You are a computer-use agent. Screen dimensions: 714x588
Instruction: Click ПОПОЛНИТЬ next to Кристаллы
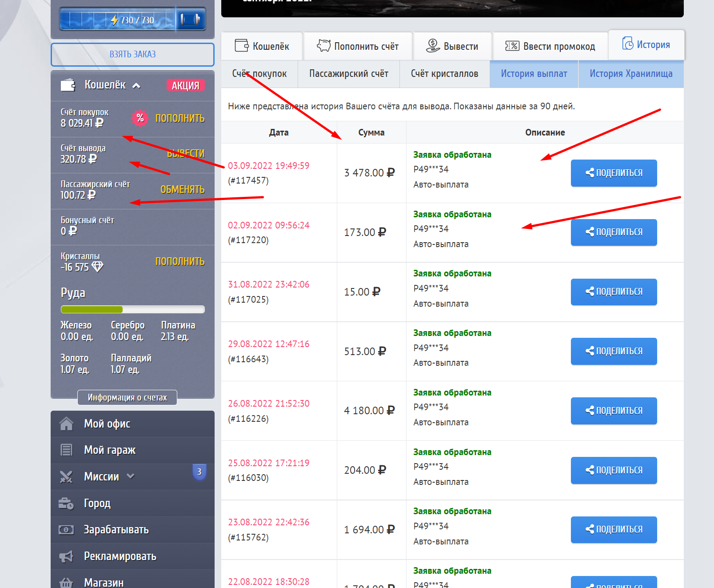coord(180,261)
